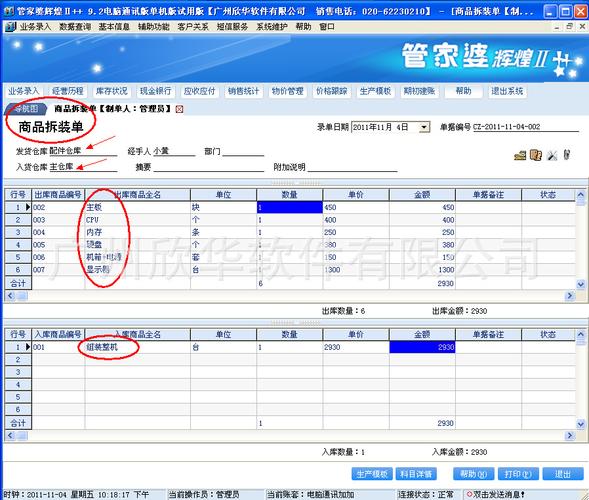This screenshot has height=500, width=589.
Task: Click the 生产模板 navigation toolbar button
Action: point(376,91)
